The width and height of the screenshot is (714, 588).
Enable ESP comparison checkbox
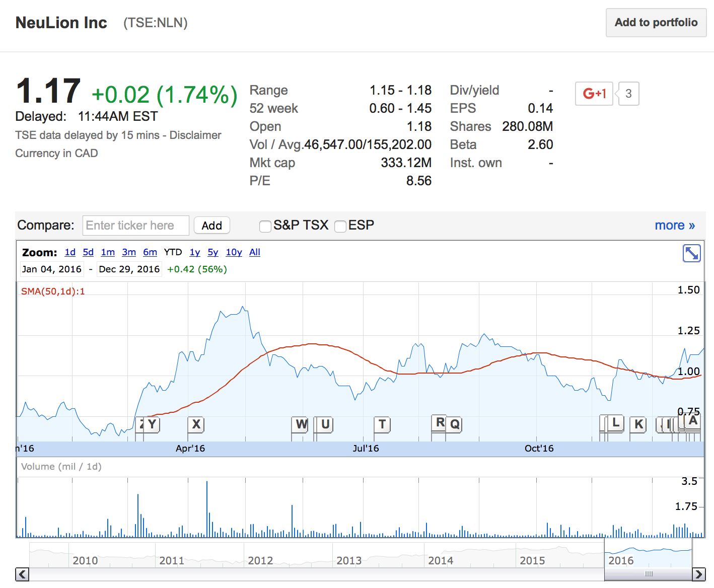340,227
